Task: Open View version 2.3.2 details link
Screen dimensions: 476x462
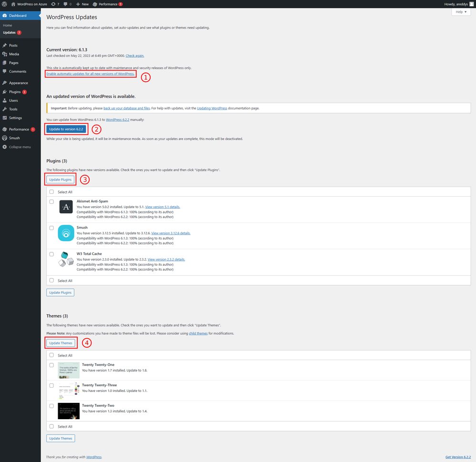Action: pyautogui.click(x=166, y=260)
